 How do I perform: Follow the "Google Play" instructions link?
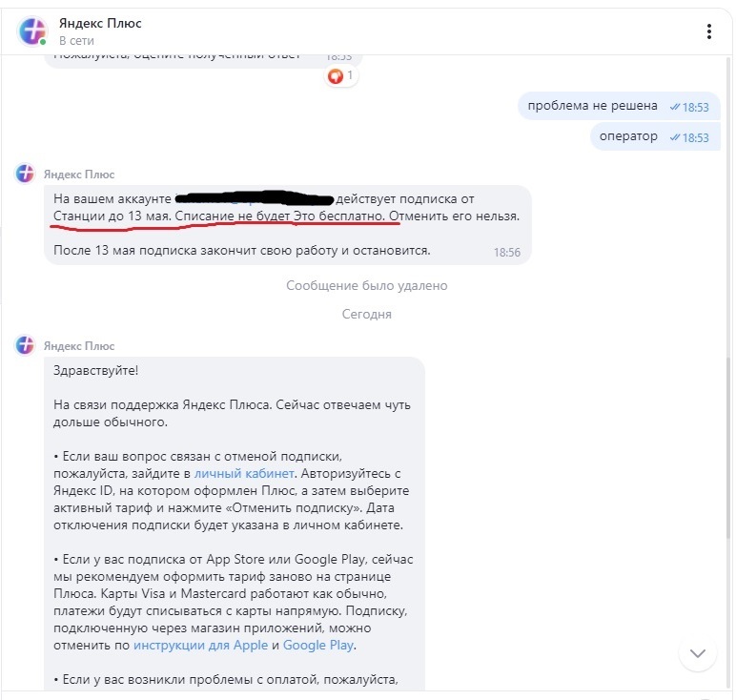tap(318, 646)
